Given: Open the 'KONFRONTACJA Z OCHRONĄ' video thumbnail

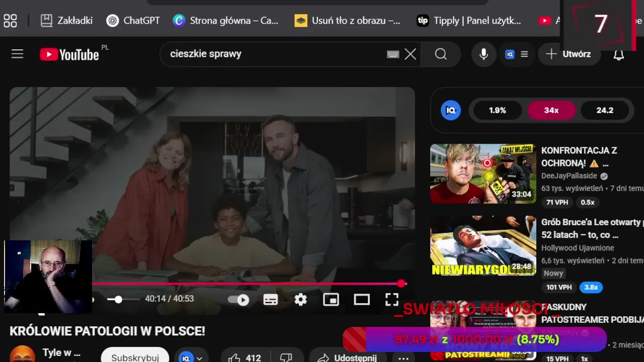Looking at the screenshot, I should click(483, 173).
